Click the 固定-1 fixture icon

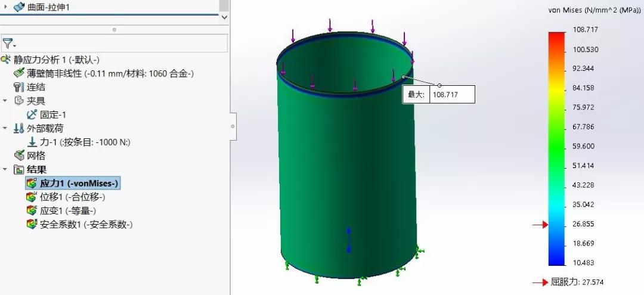(32, 114)
